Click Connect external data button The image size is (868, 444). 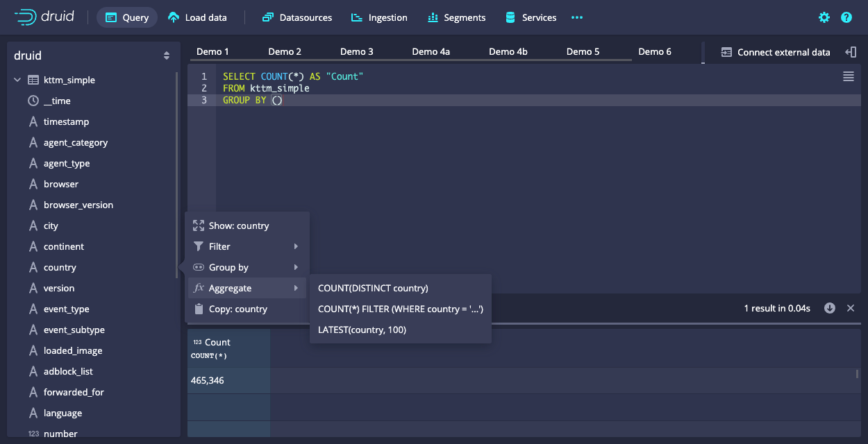tap(775, 52)
